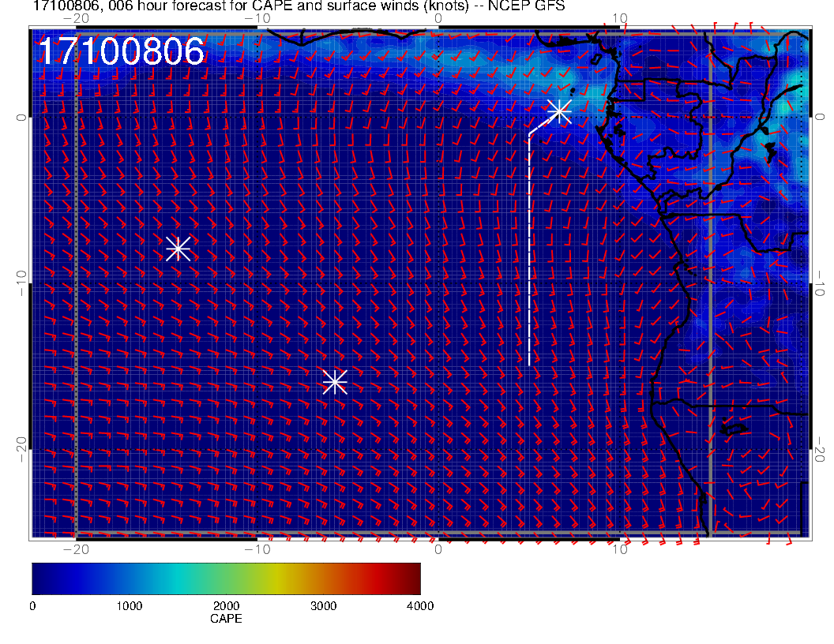Click the white asterisk marker near the equator

click(559, 111)
